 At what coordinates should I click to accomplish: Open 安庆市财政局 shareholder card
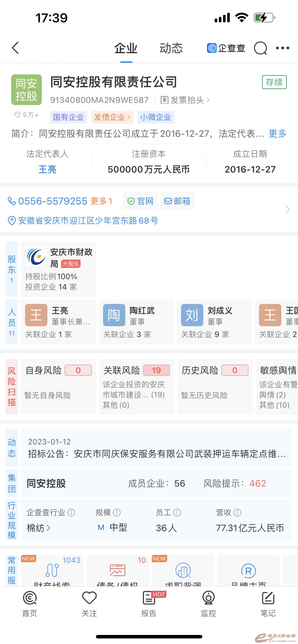[x=58, y=269]
